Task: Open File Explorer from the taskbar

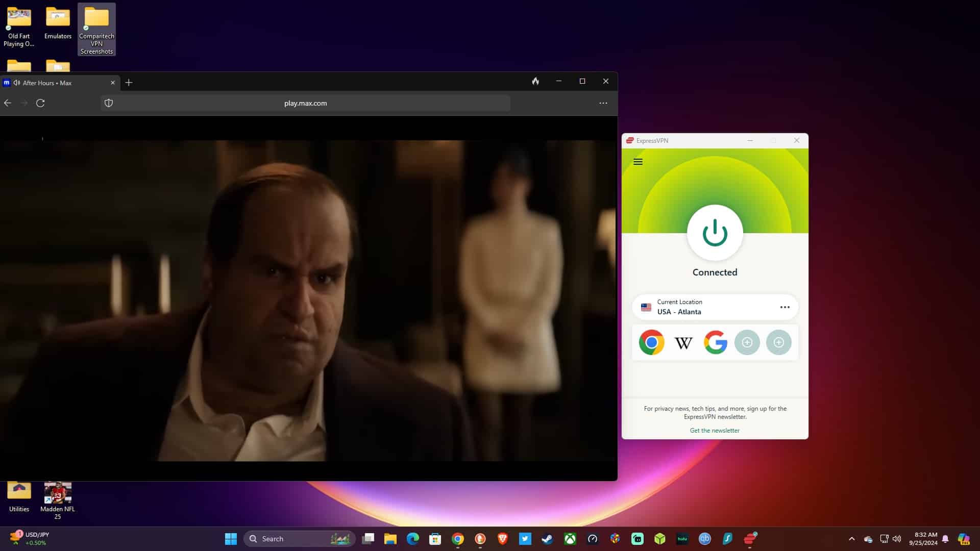Action: (390, 539)
